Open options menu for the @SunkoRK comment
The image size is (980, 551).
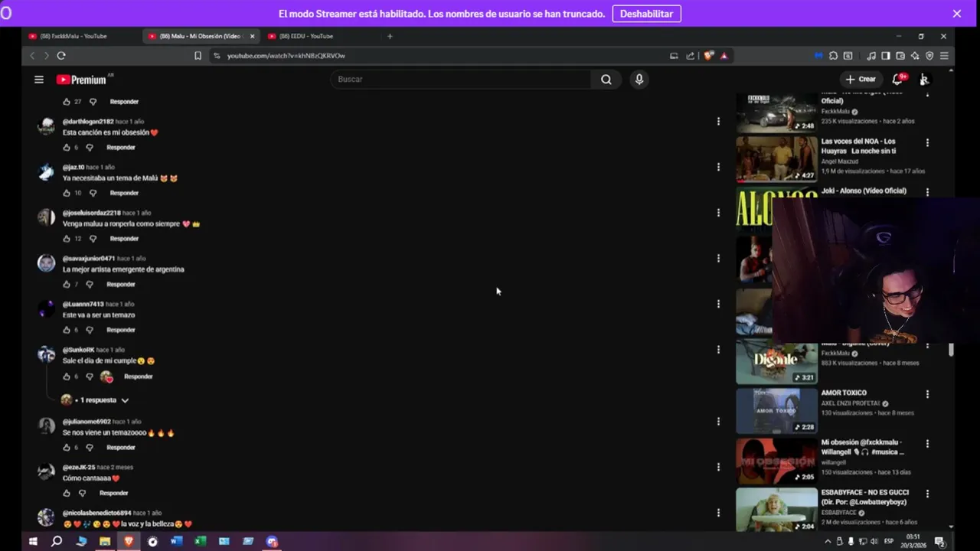point(718,350)
